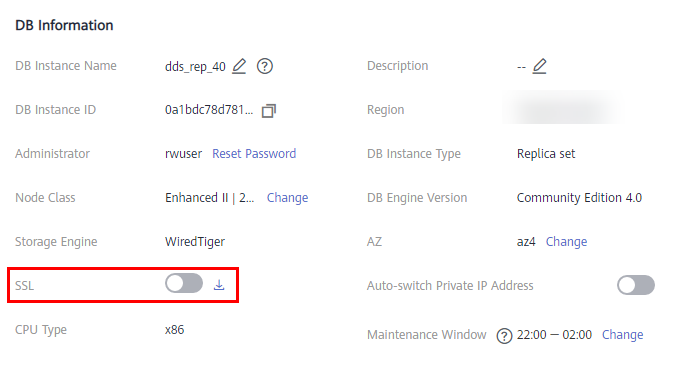Edit the DB instance name with pencil icon
Image resolution: width=682 pixels, height=369 pixels.
point(239,66)
